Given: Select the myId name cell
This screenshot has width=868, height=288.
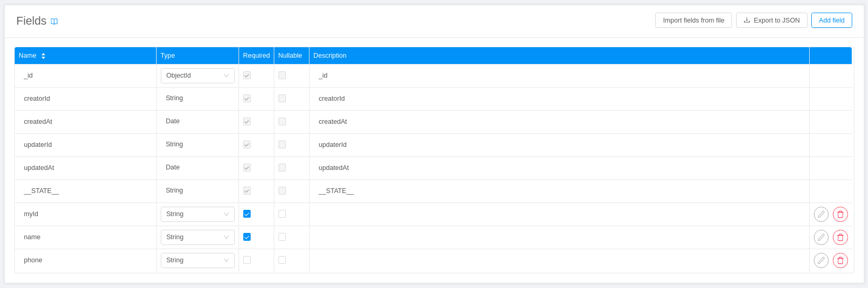Looking at the screenshot, I should pyautogui.click(x=85, y=214).
